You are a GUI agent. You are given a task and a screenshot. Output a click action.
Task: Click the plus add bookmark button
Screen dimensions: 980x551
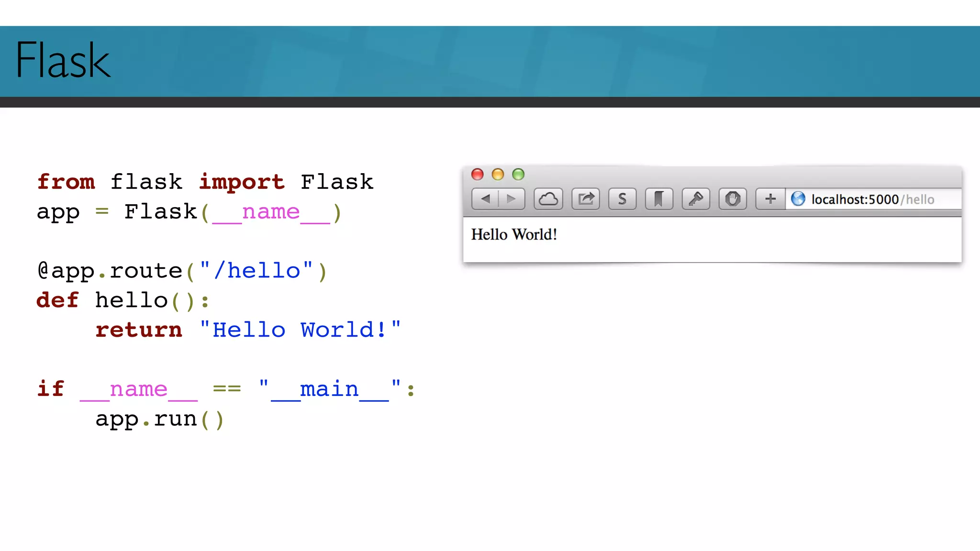pos(770,199)
